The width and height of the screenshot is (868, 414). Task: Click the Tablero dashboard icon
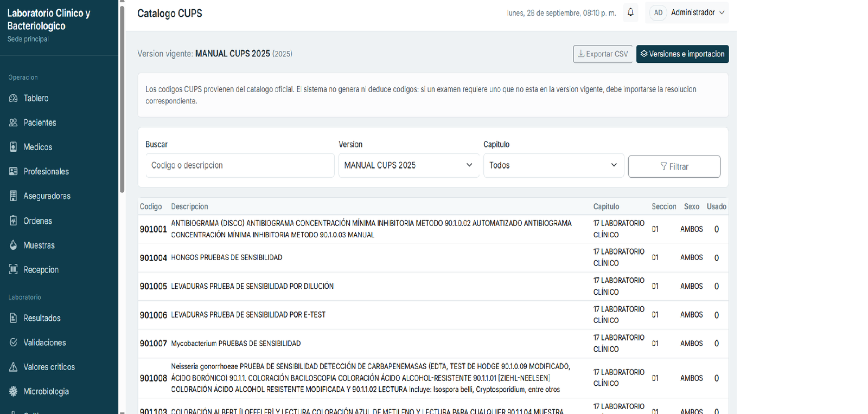click(14, 98)
